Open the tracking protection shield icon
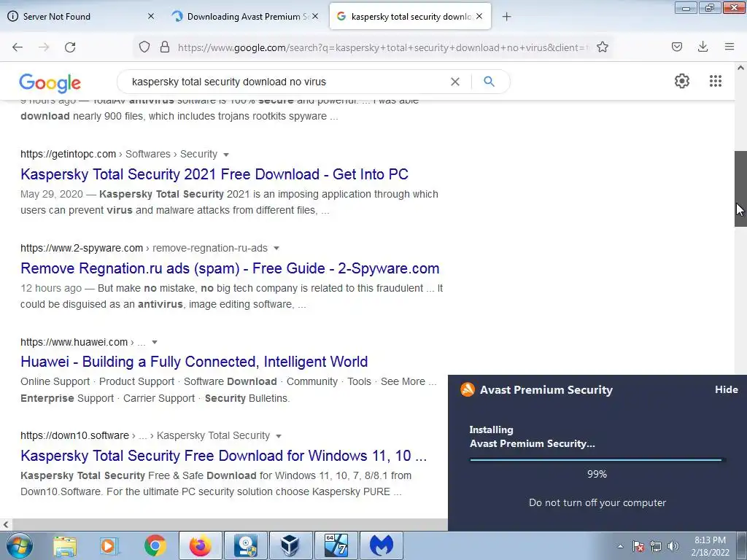Screen dimensions: 747x560 (144, 47)
